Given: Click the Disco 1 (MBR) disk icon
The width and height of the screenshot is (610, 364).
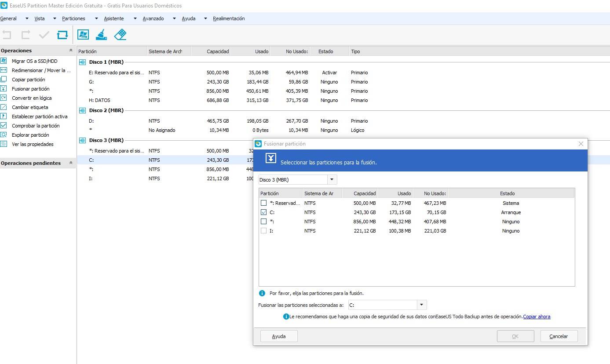Looking at the screenshot, I should coord(82,62).
